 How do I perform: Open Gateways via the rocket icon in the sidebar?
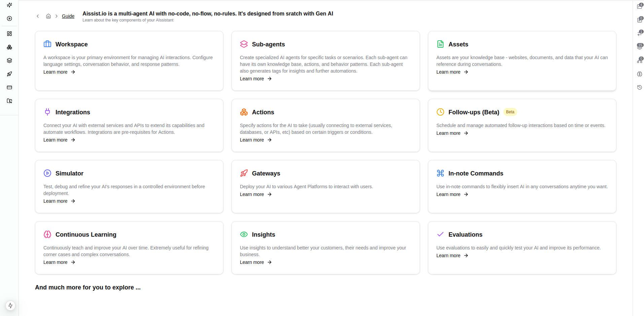coord(9,74)
